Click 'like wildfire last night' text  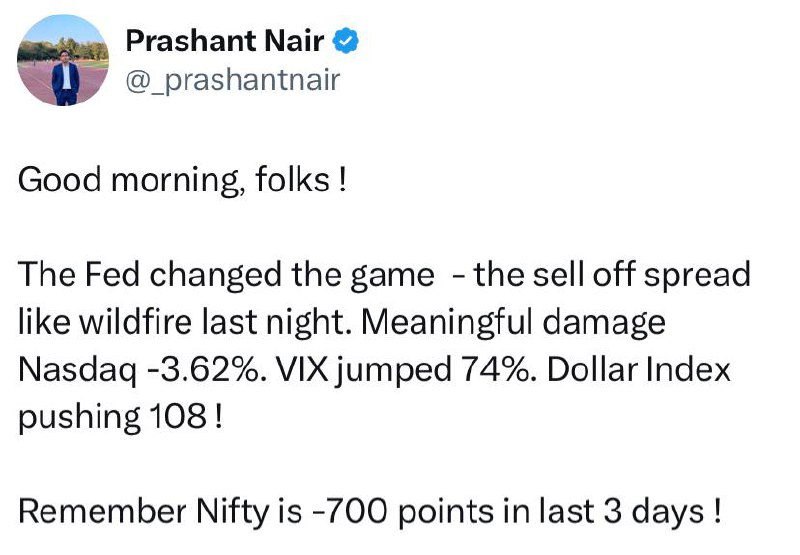click(x=184, y=322)
